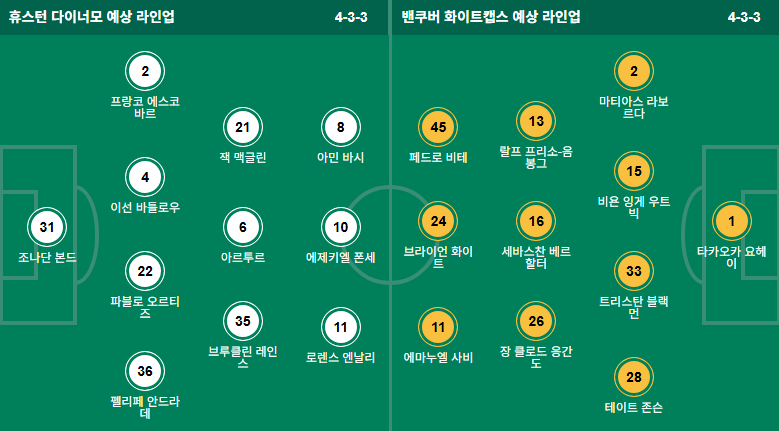Click Vancouver 4-3-3 formation label
This screenshot has width=779, height=431.
point(744,17)
